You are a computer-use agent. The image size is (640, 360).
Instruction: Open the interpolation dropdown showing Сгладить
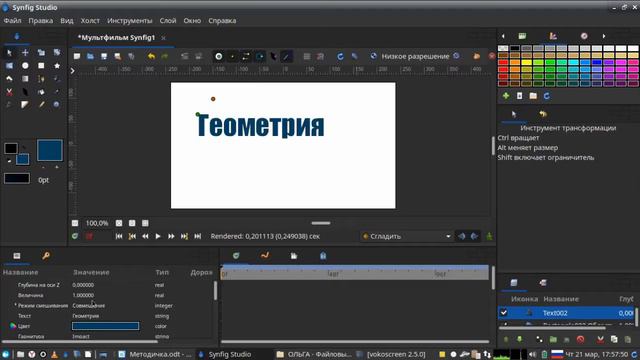click(407, 236)
